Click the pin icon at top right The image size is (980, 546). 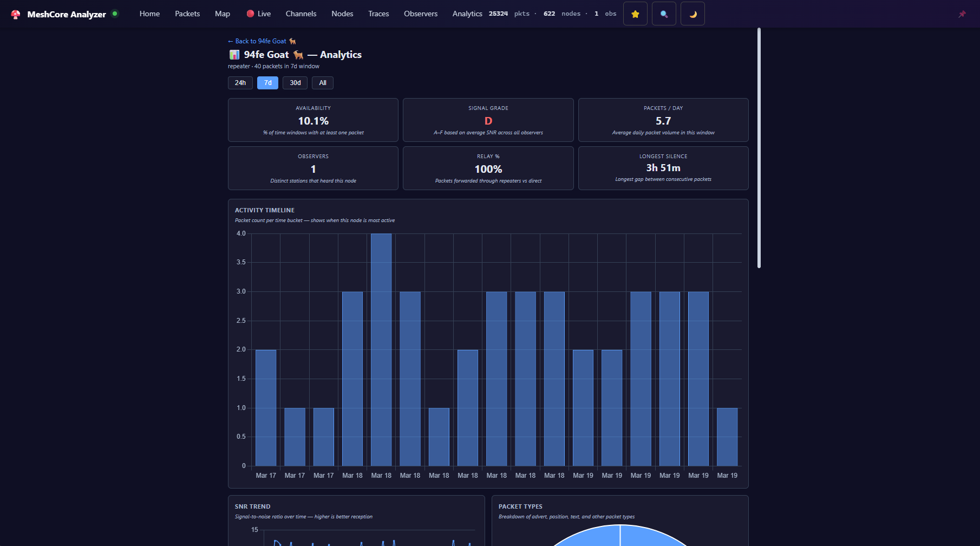coord(962,14)
